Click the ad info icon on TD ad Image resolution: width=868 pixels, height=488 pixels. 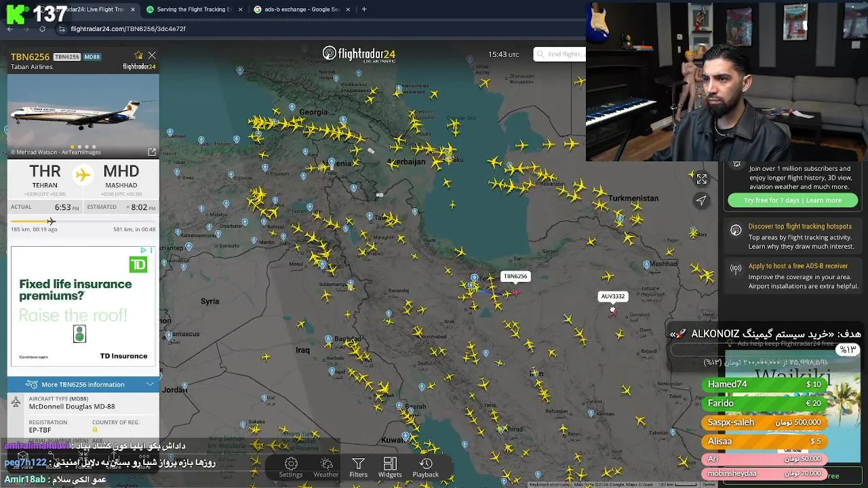[x=143, y=251]
